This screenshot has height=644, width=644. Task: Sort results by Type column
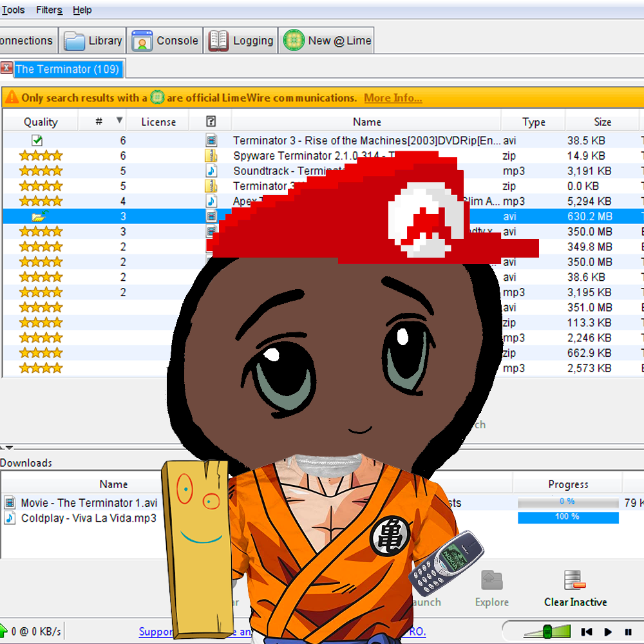533,122
